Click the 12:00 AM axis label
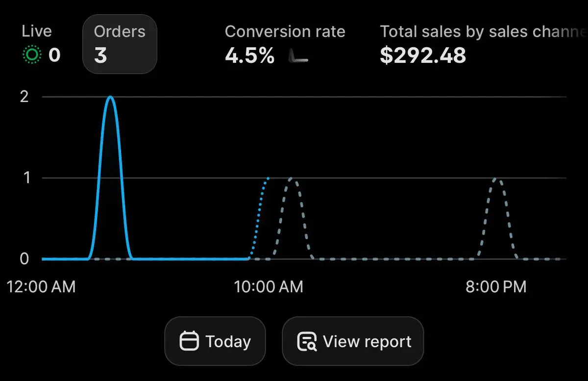The image size is (588, 381). tap(42, 286)
